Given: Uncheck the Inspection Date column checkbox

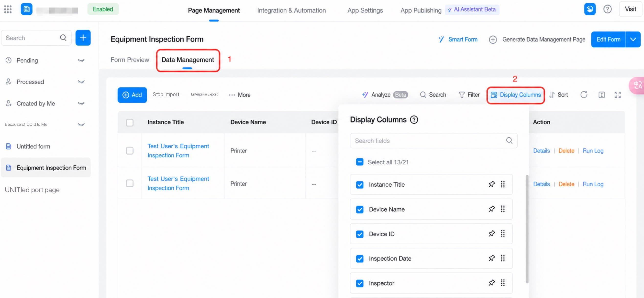Looking at the screenshot, I should pos(359,258).
